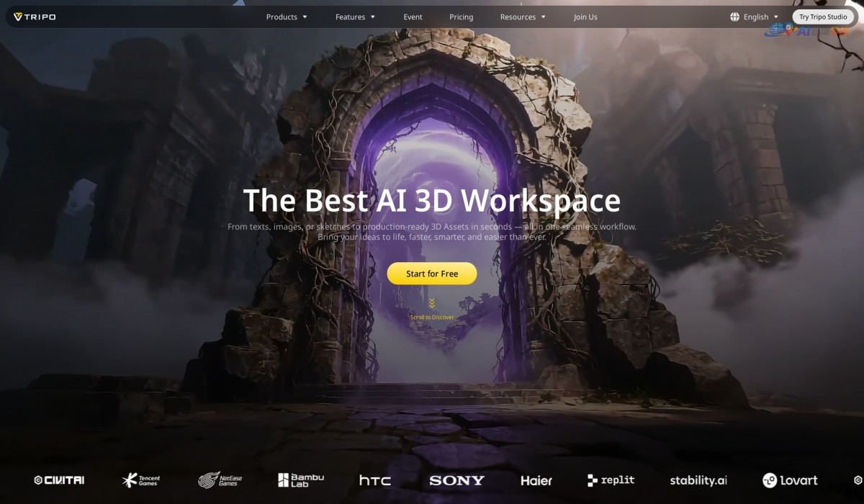Expand the Products dropdown menu
This screenshot has height=504, width=864.
(287, 17)
